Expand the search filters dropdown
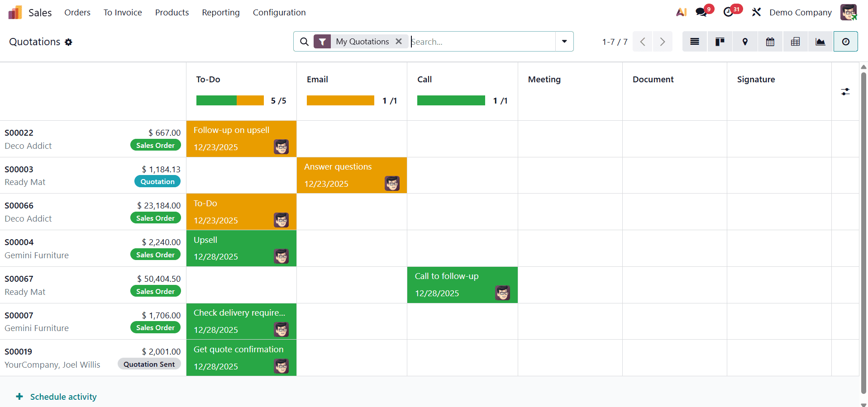868x407 pixels. 564,41
